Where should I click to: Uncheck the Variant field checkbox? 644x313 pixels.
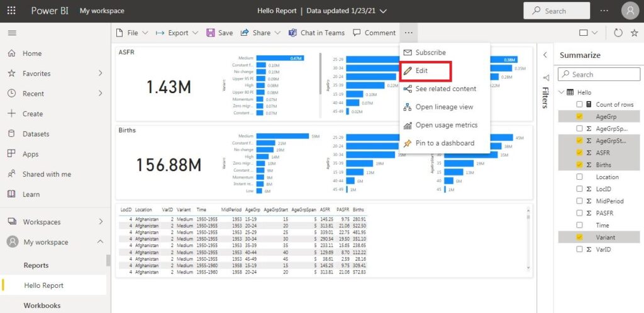click(579, 237)
